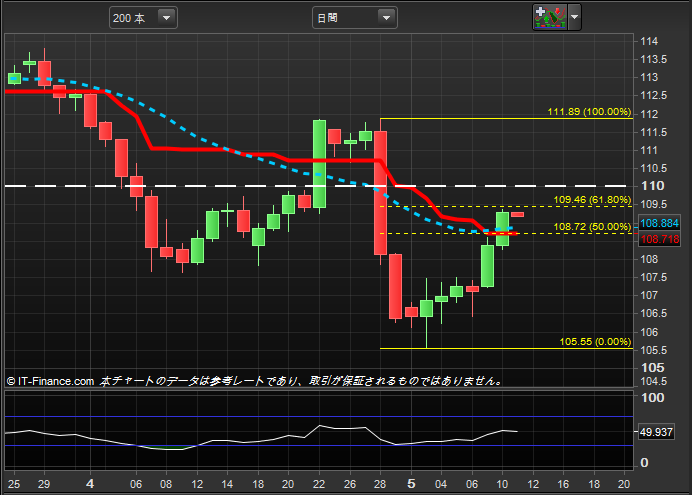This screenshot has width=692, height=495.
Task: Click the 108.72 (50.00%) Fibonacci label
Action: point(592,227)
